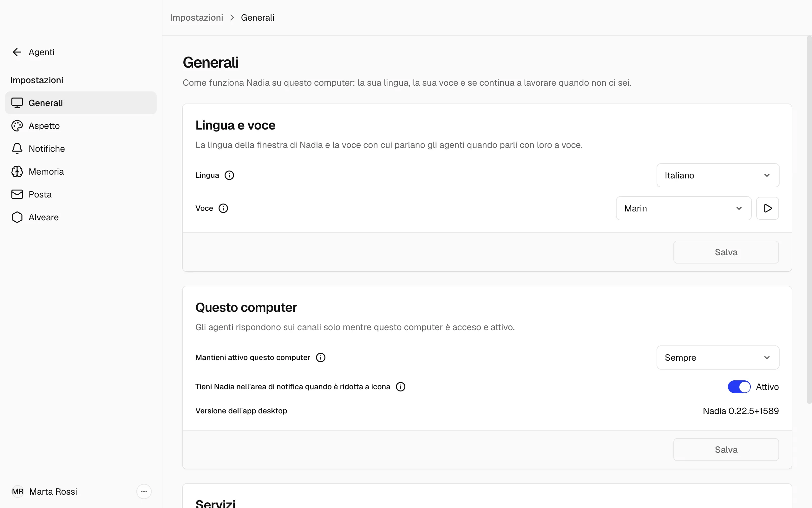
Task: Click the Marta Rossi account name
Action: (x=53, y=491)
